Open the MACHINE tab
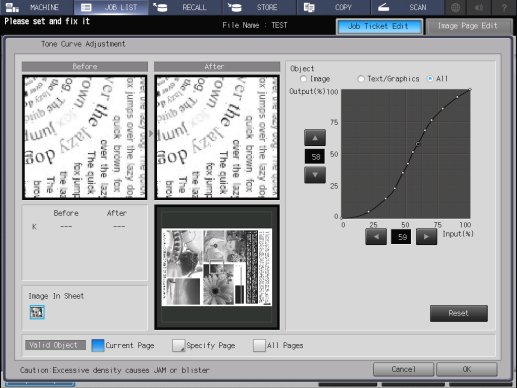Screen dimensions: 517x388 36,7
